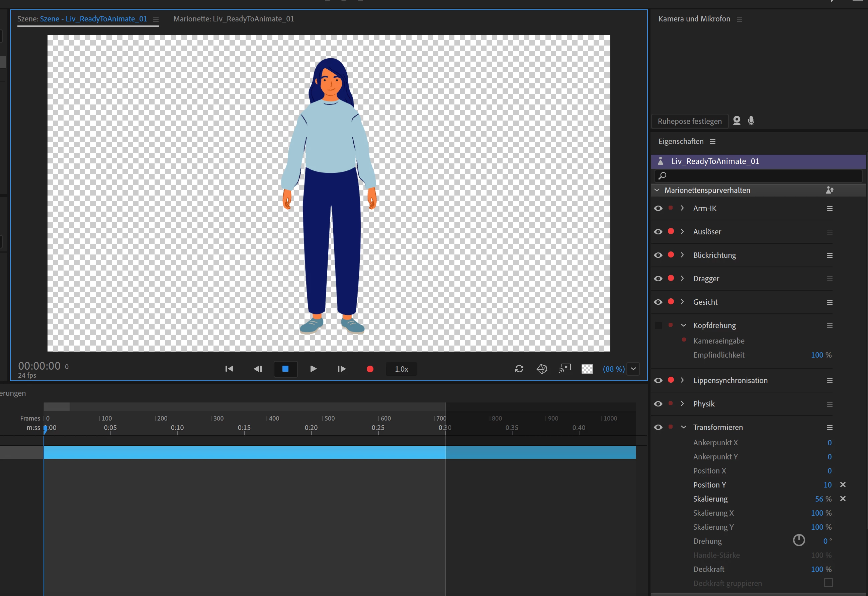Click the play button in the scene panel

pos(313,369)
